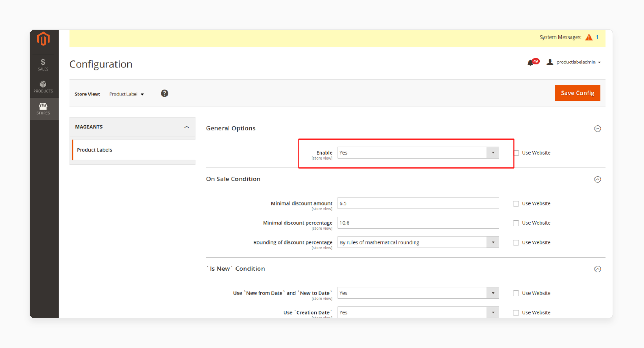Click the System Messages label
Image resolution: width=644 pixels, height=348 pixels.
coord(560,37)
